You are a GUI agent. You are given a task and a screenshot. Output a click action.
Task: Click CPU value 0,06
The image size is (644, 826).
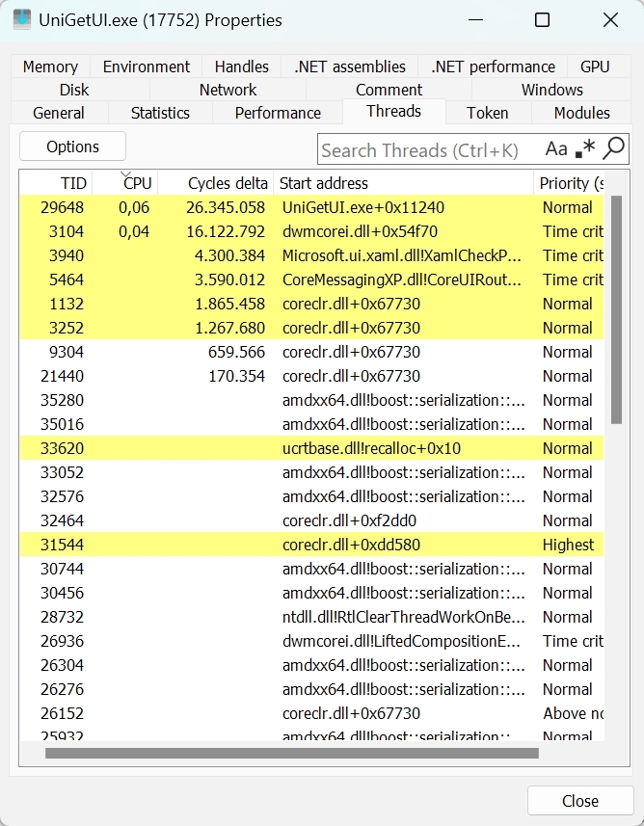134,207
